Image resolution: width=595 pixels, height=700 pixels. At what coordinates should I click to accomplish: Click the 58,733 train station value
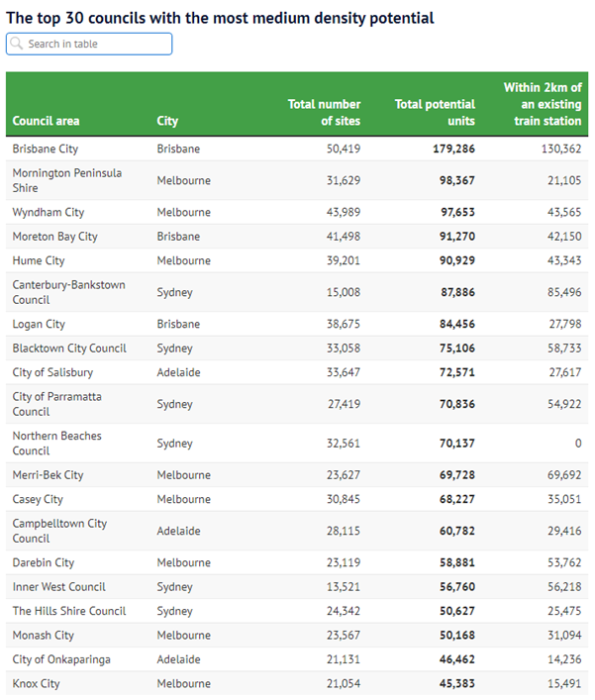[564, 348]
